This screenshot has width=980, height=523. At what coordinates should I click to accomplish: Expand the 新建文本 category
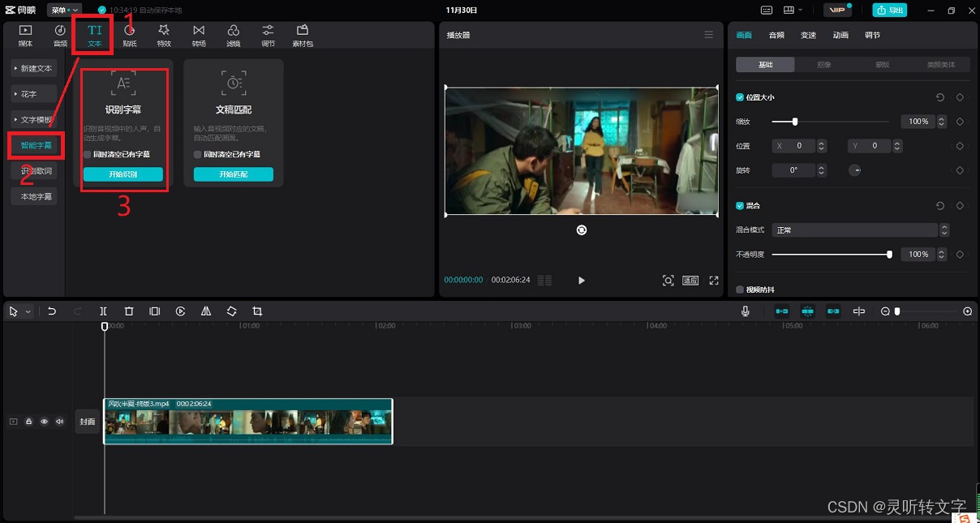click(x=34, y=68)
